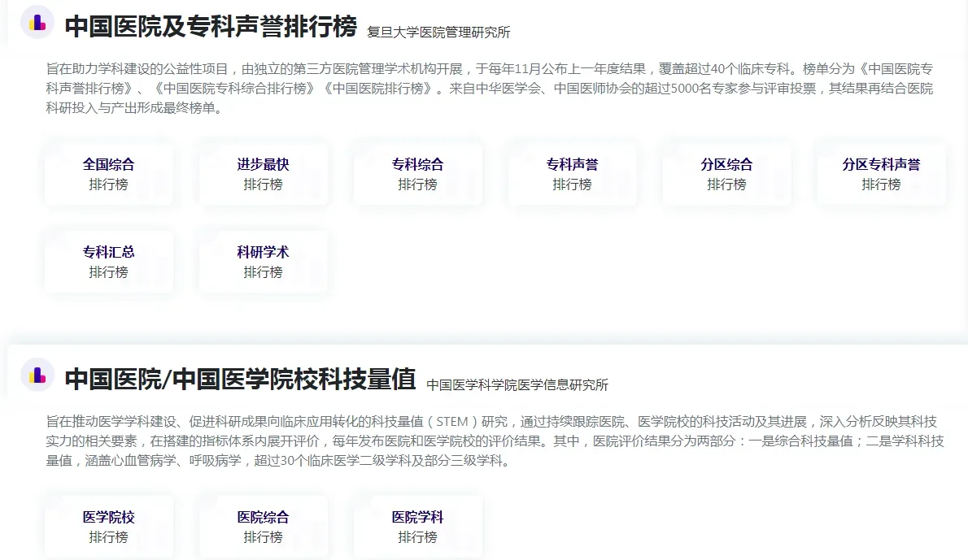Open the 专科声誉 排行榜 card

[573, 174]
